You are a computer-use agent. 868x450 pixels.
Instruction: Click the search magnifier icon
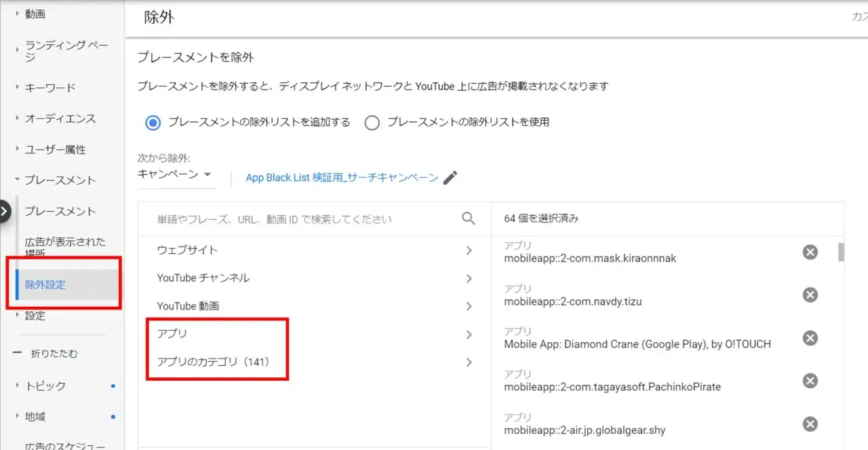coord(469,219)
